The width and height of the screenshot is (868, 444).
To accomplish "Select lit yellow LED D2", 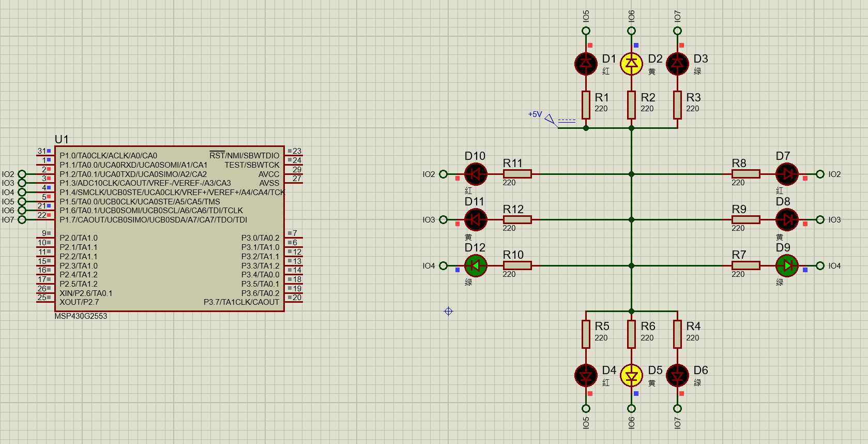I will pyautogui.click(x=631, y=63).
